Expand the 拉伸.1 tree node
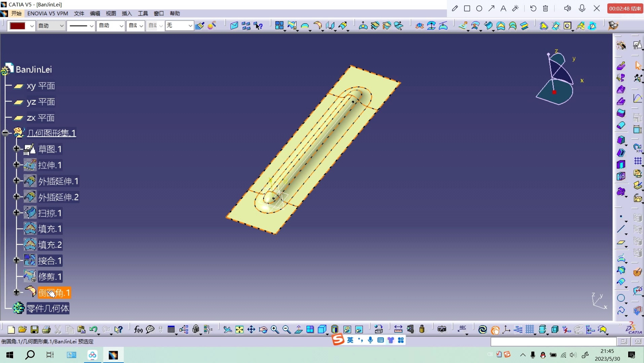This screenshot has height=363, width=644. tap(16, 164)
